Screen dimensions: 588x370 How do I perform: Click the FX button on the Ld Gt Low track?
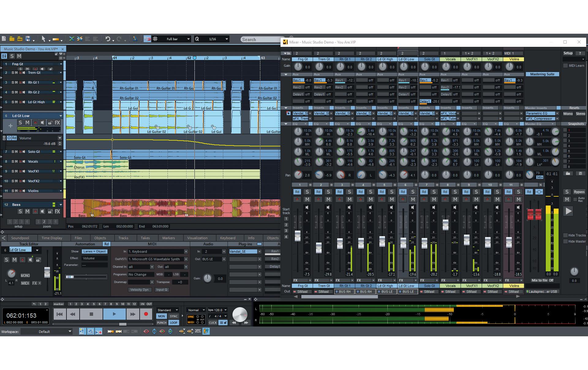point(57,123)
